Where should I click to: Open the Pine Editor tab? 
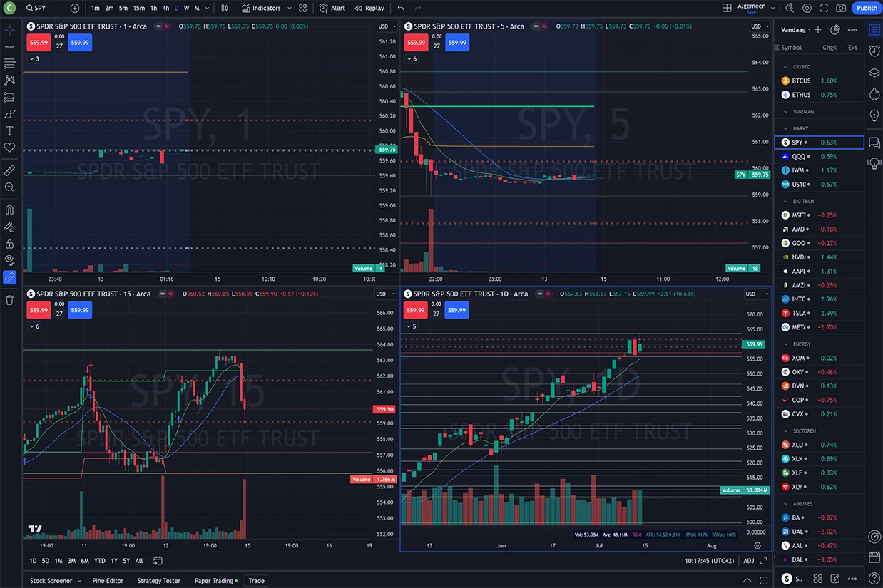(108, 581)
